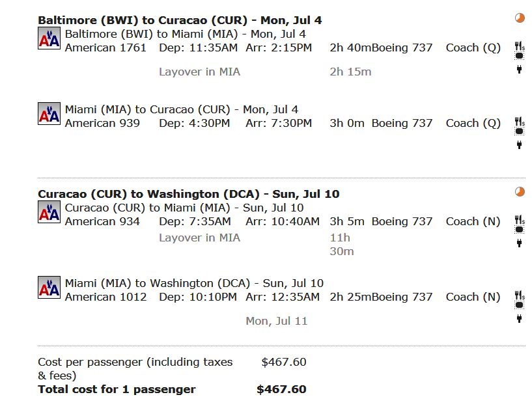Click the on-time pie icon for Curacao to Washington
Image resolution: width=532 pixels, height=410 pixels.
point(520,191)
